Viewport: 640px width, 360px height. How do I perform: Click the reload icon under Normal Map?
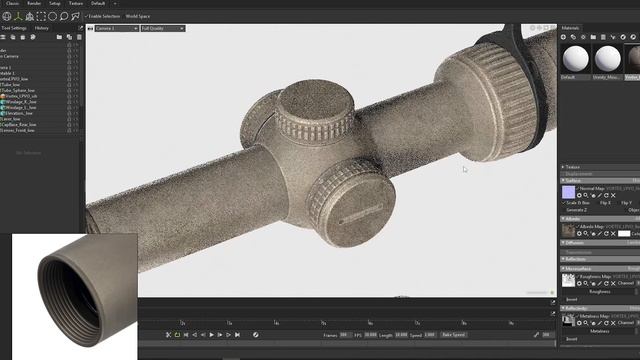click(x=606, y=196)
